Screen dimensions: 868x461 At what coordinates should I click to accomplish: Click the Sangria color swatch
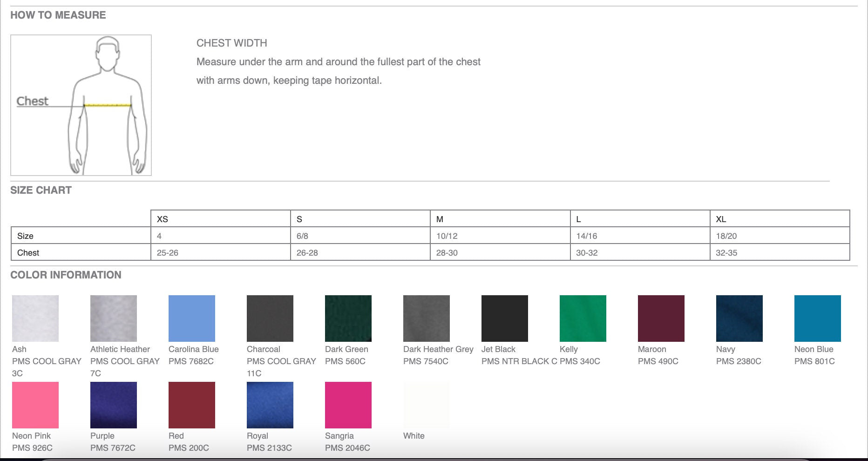tap(348, 405)
